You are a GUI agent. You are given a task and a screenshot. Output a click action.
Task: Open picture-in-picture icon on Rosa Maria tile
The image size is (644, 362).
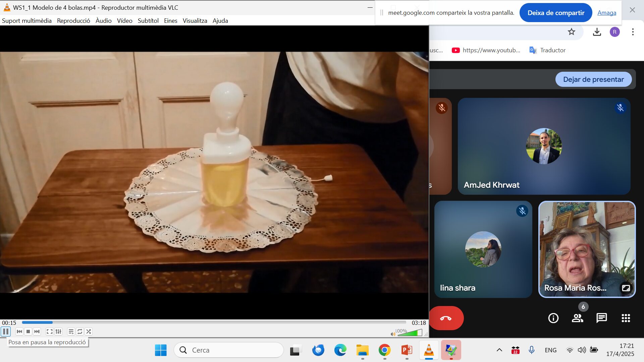click(626, 288)
